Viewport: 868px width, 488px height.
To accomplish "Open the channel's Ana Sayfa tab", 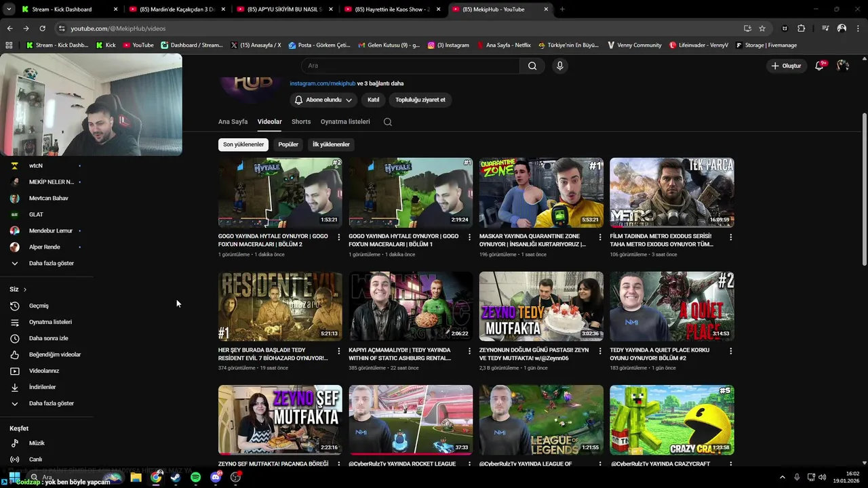I will click(233, 122).
